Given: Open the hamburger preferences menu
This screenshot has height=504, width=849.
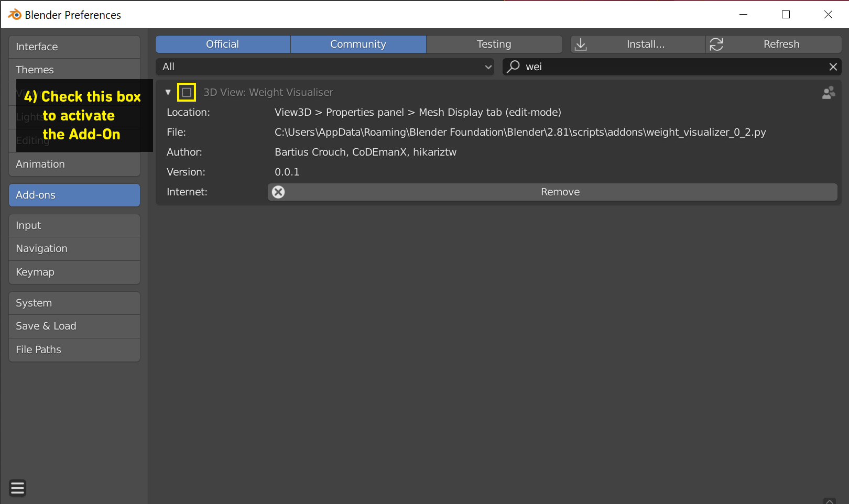Looking at the screenshot, I should [17, 488].
